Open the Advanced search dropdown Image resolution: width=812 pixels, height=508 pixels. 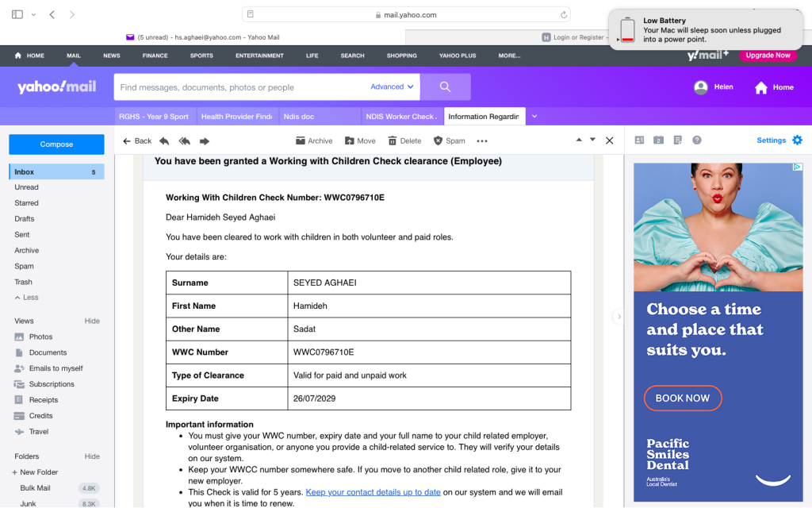click(392, 87)
